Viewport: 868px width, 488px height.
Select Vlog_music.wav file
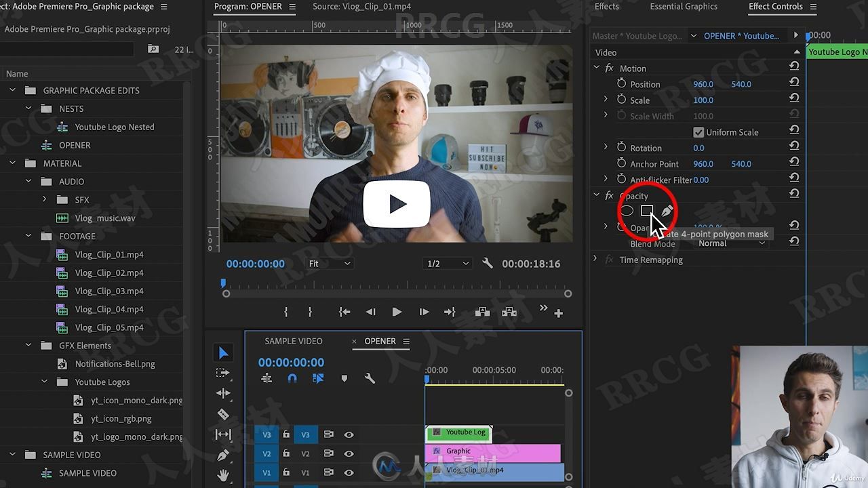click(105, 218)
